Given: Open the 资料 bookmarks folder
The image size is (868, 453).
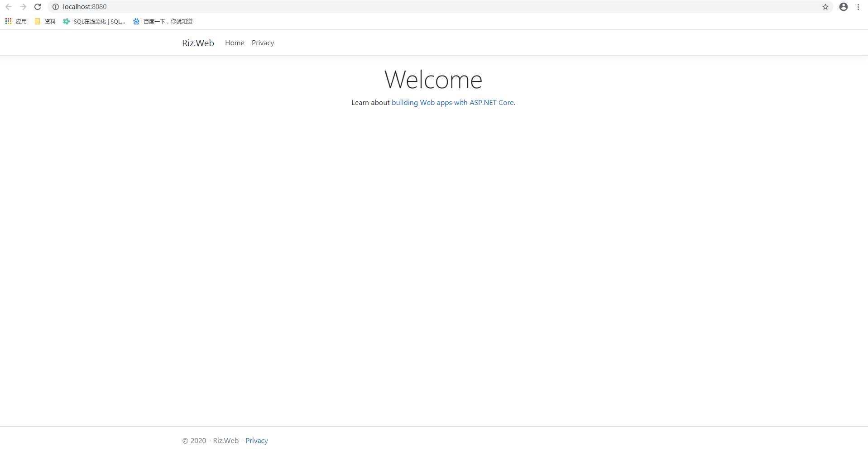Looking at the screenshot, I should pos(45,21).
